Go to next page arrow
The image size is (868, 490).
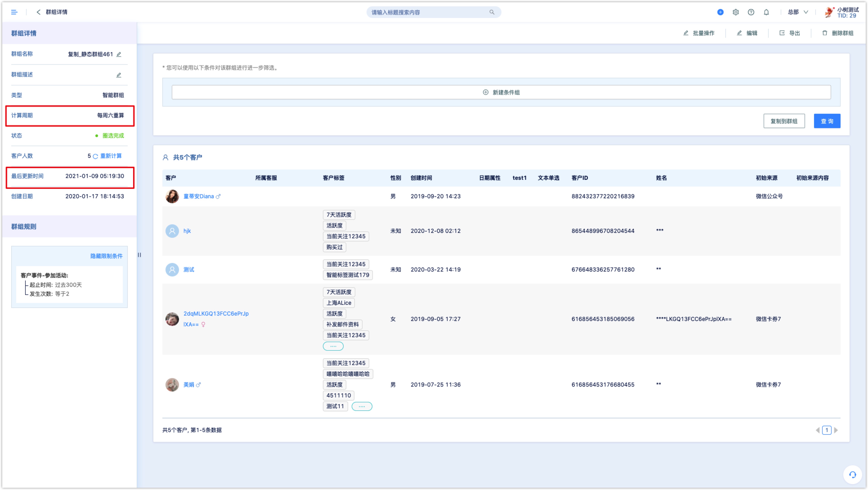coord(836,430)
